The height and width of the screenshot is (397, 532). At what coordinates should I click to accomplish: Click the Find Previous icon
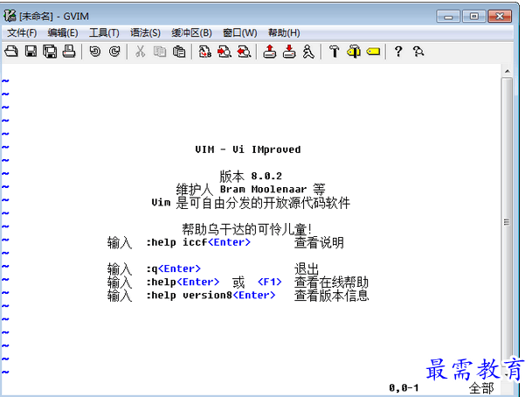(x=244, y=52)
